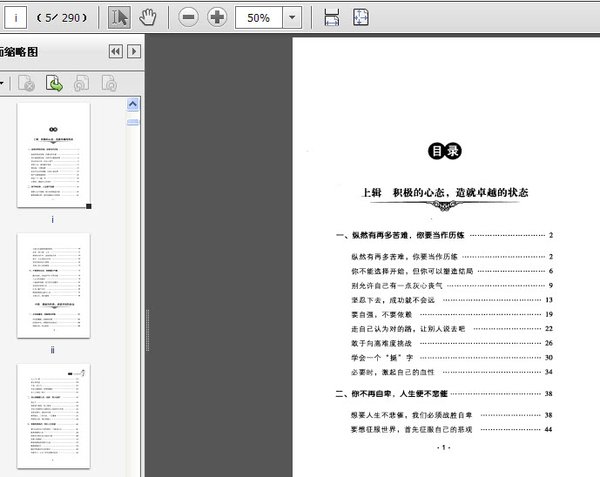Select the text selection cursor tool

tap(119, 17)
